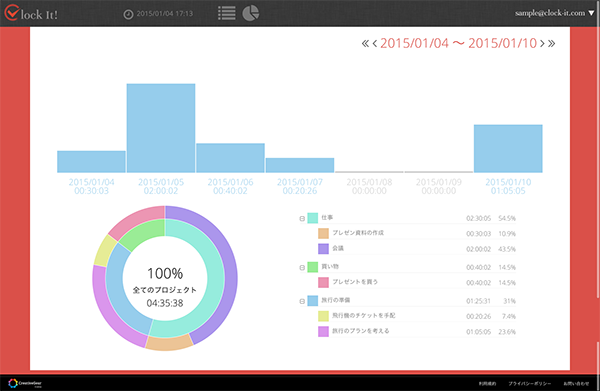
Task: Click the clock icon beside the current time
Action: [128, 14]
